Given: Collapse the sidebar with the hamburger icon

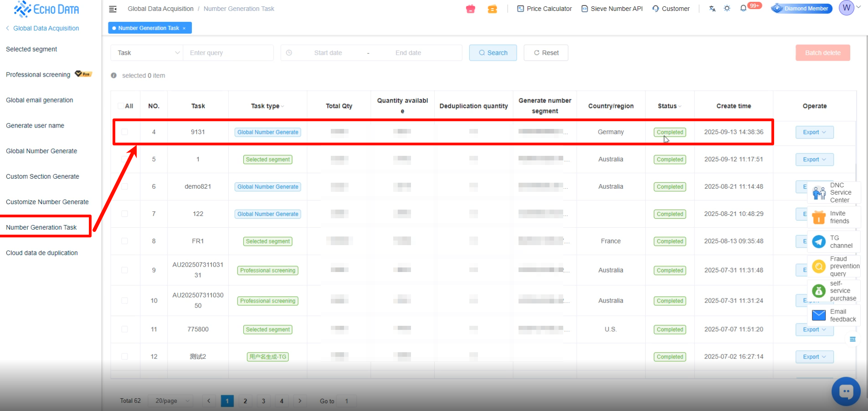Looking at the screenshot, I should tap(113, 9).
